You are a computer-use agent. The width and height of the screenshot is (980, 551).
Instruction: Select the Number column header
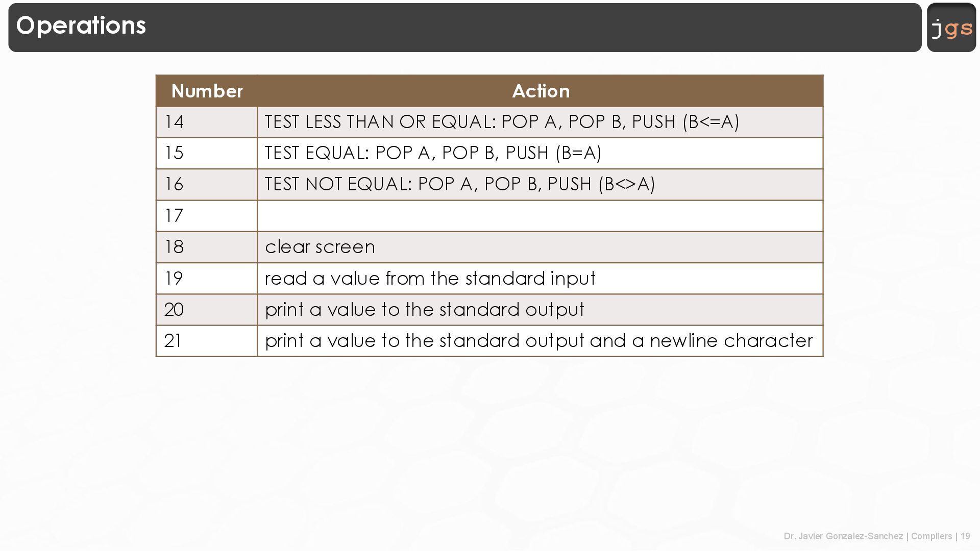coord(207,91)
